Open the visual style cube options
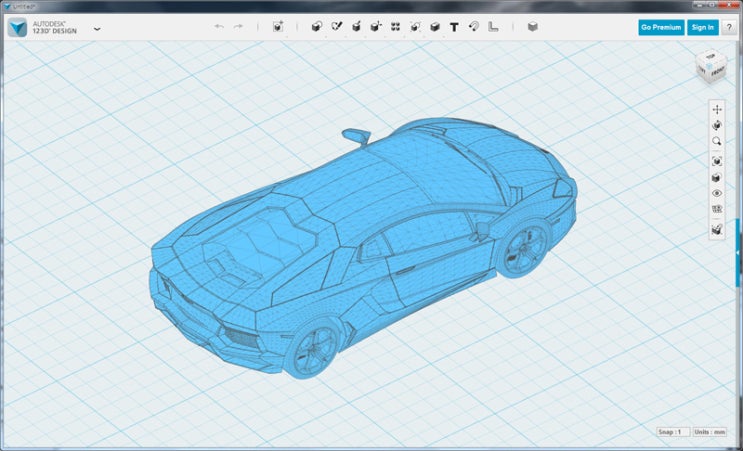The image size is (743, 451). click(717, 178)
